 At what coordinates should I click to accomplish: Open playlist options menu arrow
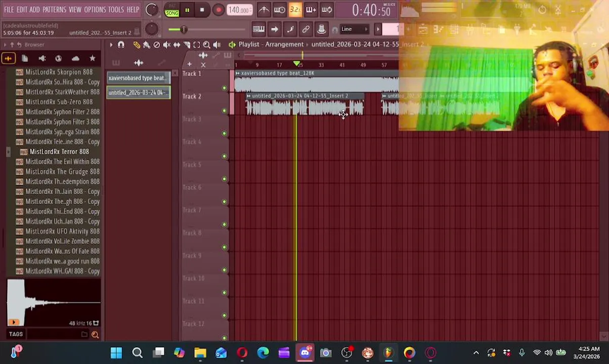click(x=111, y=45)
